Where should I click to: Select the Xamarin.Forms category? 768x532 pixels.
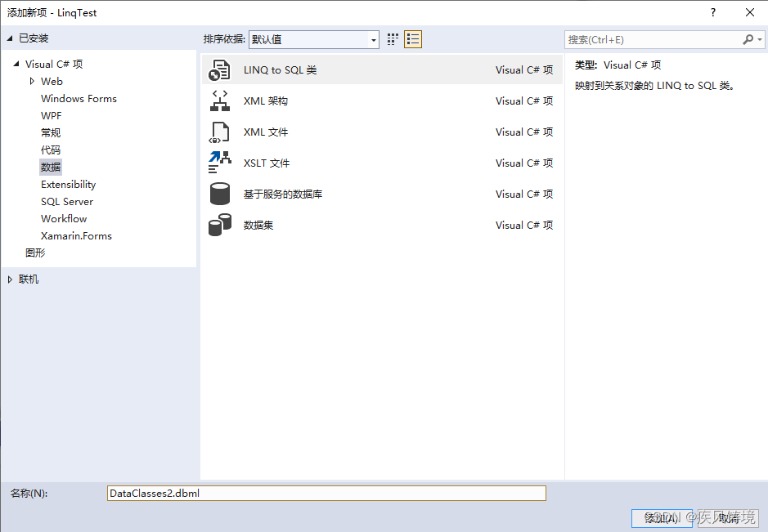point(76,235)
